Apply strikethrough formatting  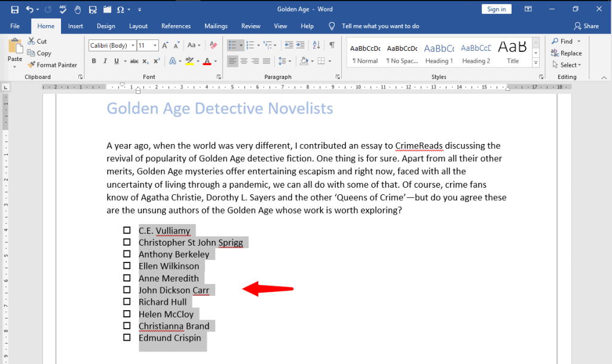[134, 61]
